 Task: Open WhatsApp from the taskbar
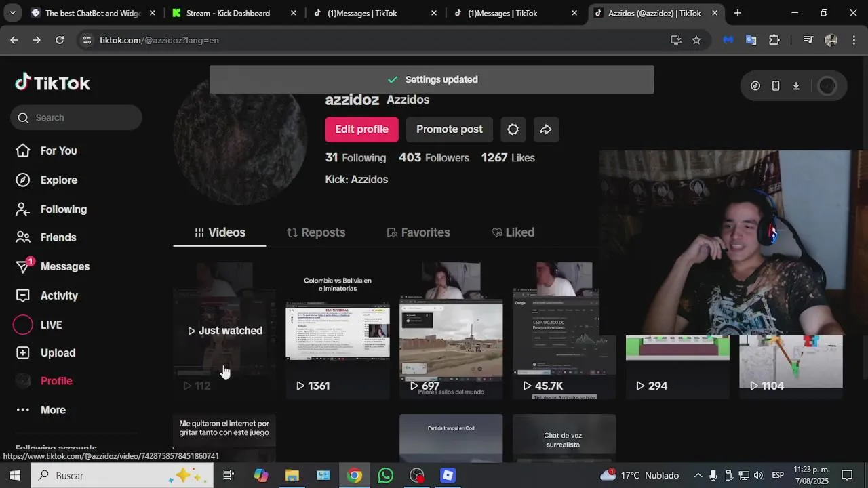tap(385, 475)
